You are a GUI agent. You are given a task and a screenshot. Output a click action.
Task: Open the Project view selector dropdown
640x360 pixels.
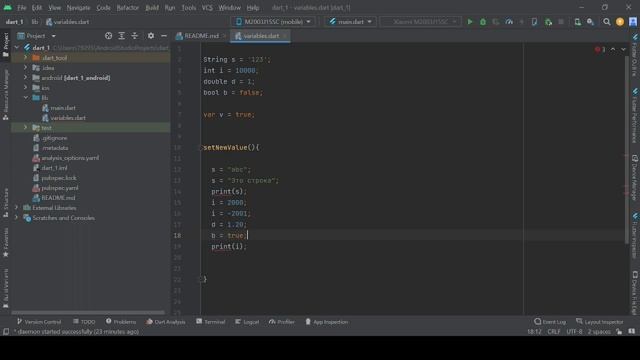36,36
